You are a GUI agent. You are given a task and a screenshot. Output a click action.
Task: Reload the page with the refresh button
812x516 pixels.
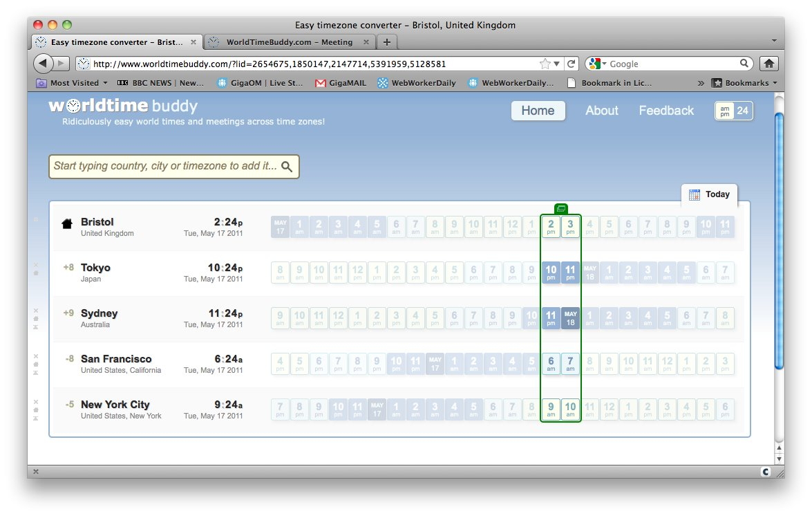click(x=572, y=64)
